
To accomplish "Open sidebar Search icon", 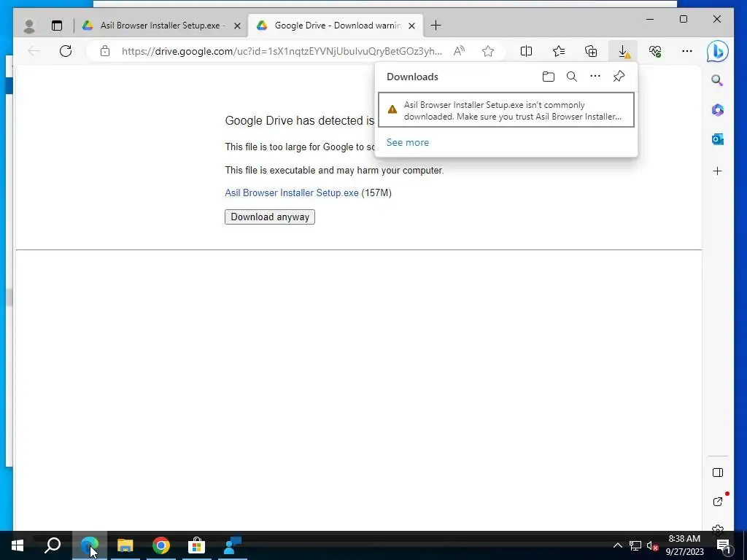I will click(717, 80).
